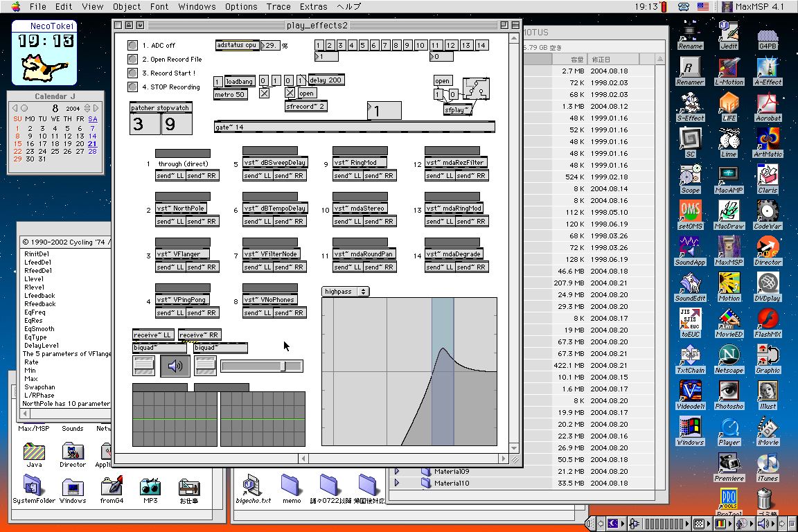Open the Object menu in menu bar
The height and width of the screenshot is (532, 798).
click(127, 6)
